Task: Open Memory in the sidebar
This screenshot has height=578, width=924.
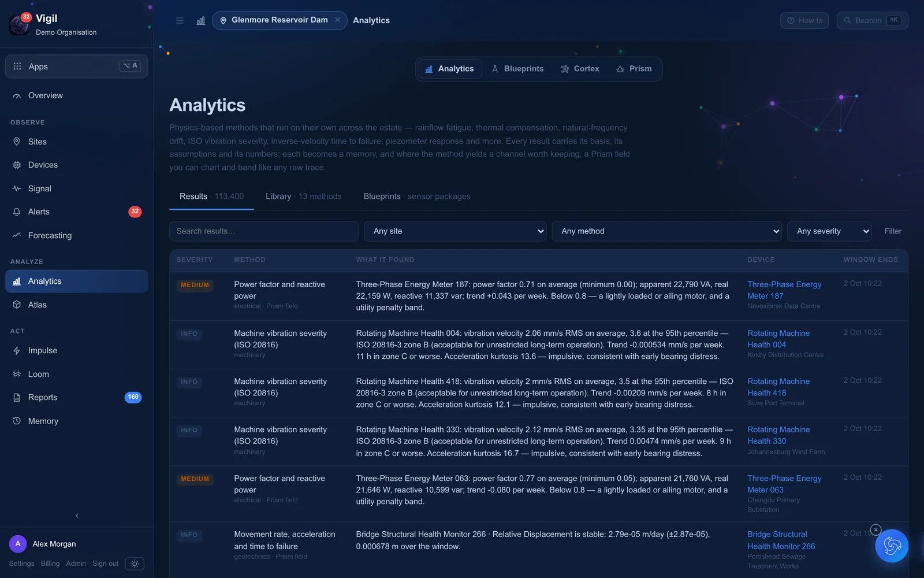Action: pyautogui.click(x=77, y=421)
